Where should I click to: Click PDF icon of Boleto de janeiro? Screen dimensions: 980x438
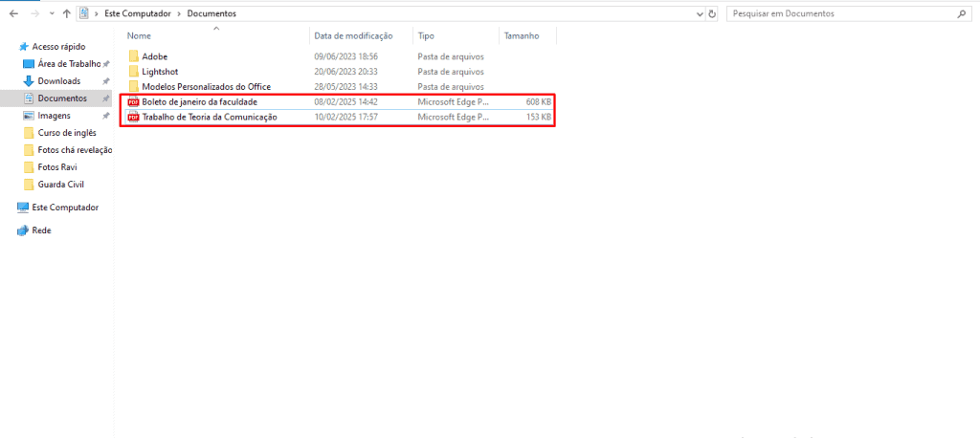pyautogui.click(x=133, y=101)
